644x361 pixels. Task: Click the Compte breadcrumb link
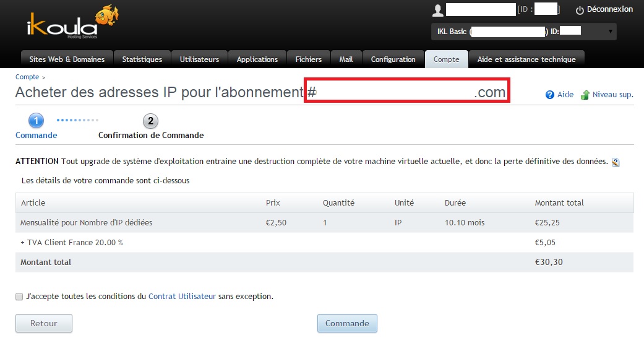[27, 77]
